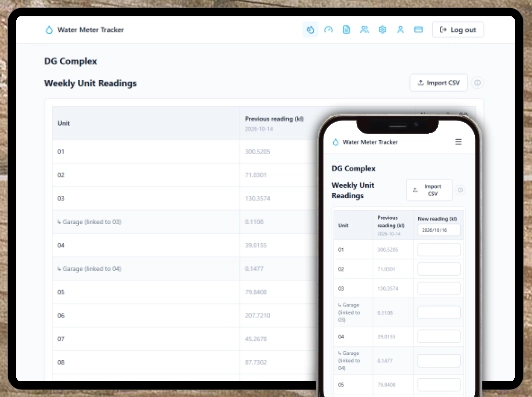Screen dimensions: 532x397
Task: Click the Log out button on tablet
Action: (x=458, y=30)
